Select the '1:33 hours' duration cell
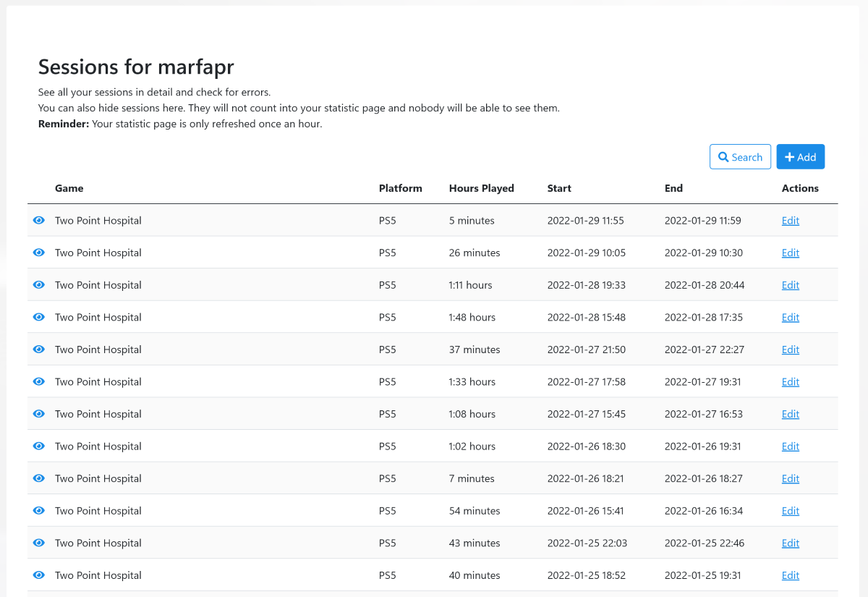 (472, 382)
